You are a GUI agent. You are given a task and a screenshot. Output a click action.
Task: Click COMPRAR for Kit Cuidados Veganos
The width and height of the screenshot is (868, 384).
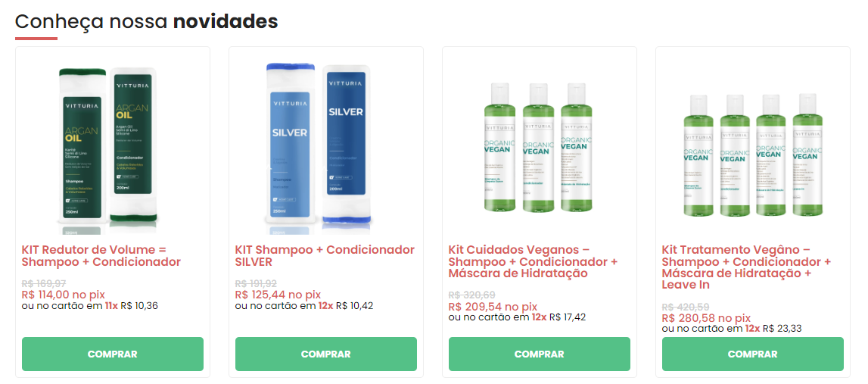pos(539,354)
